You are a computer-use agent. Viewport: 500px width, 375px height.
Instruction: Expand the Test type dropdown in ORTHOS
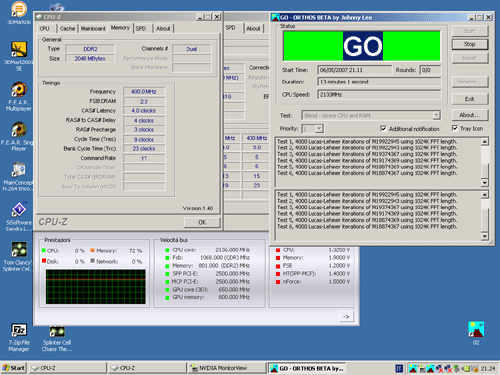[x=436, y=115]
